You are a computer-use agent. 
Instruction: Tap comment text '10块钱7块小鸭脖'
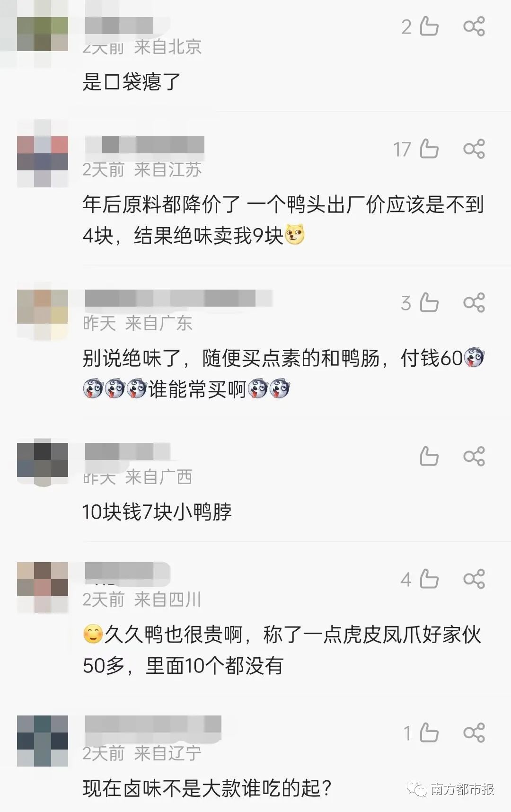tap(157, 512)
